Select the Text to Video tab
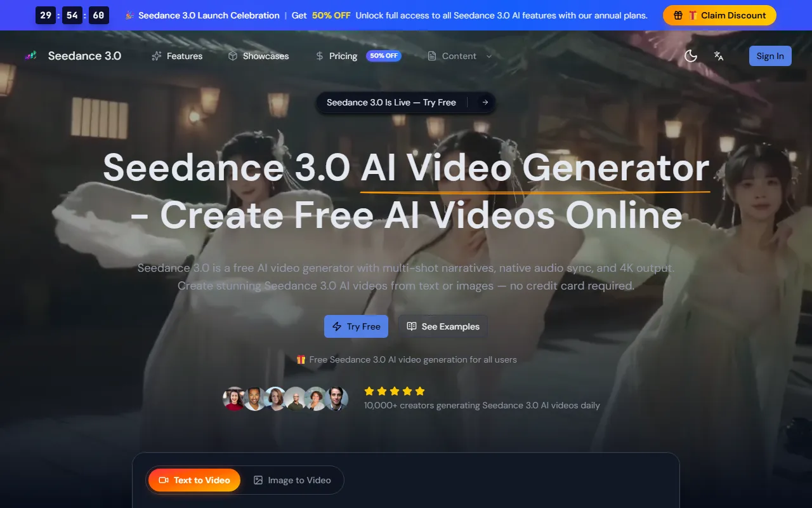 pyautogui.click(x=194, y=480)
